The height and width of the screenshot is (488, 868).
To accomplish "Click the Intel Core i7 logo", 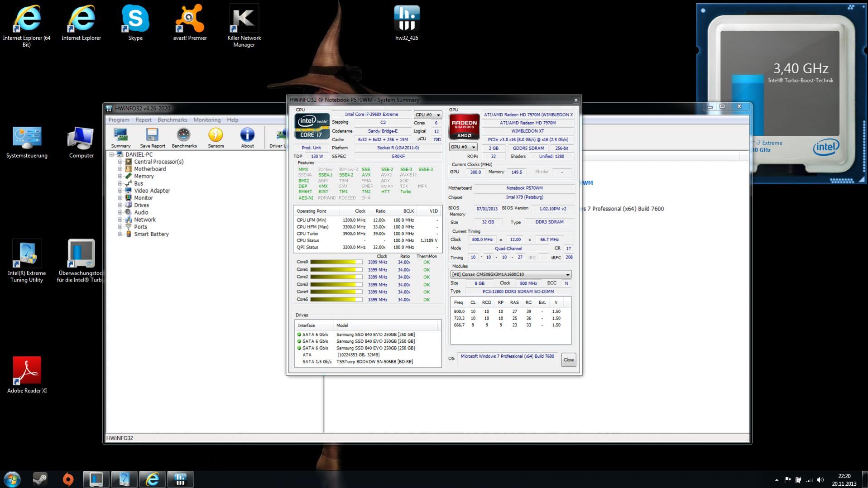I will click(x=312, y=126).
